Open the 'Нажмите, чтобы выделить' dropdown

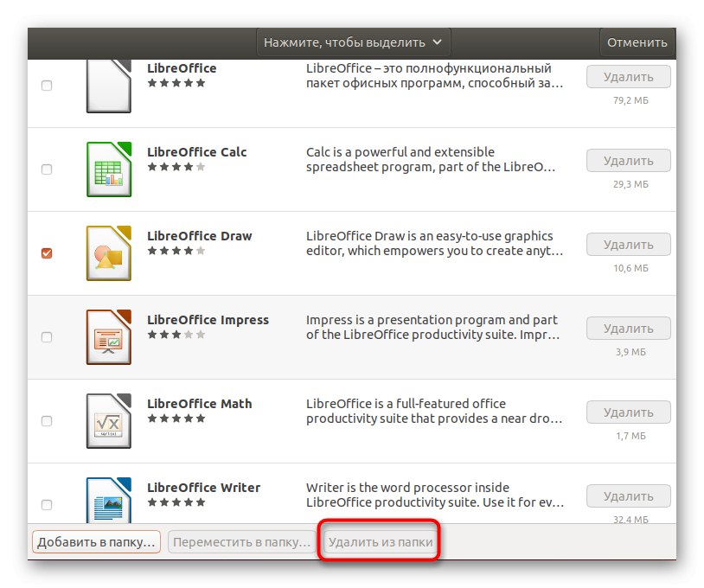354,42
